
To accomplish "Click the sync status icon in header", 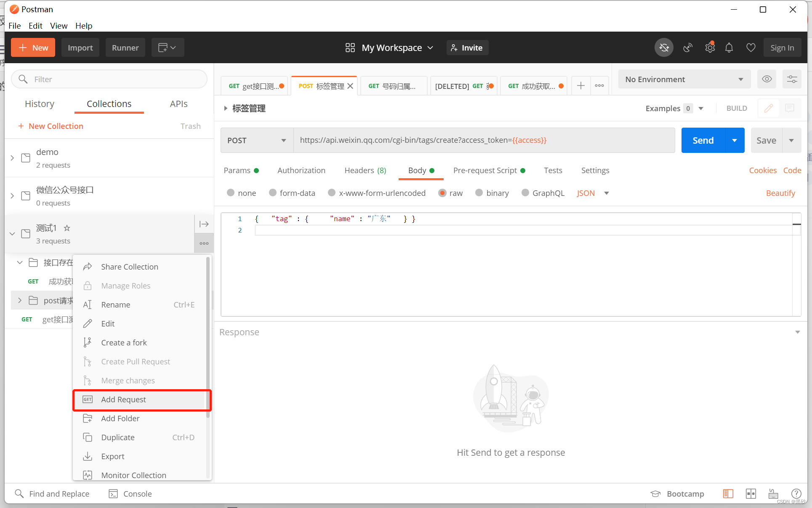I will [664, 48].
